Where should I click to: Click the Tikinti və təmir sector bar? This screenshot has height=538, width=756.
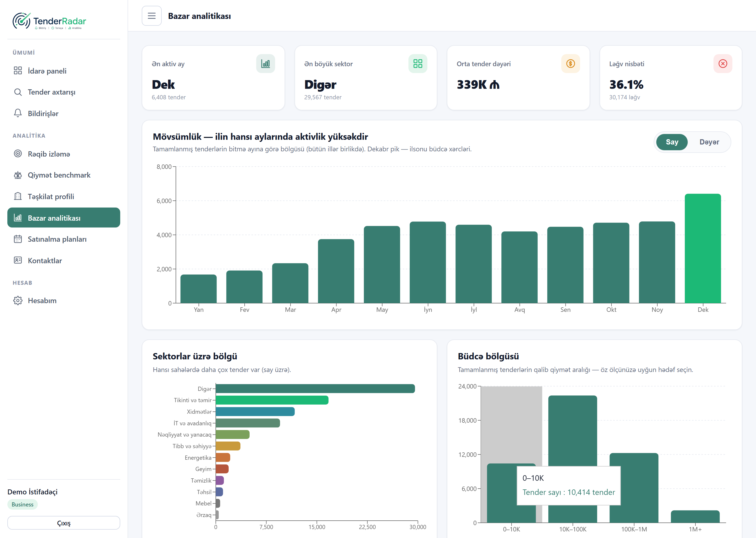272,400
